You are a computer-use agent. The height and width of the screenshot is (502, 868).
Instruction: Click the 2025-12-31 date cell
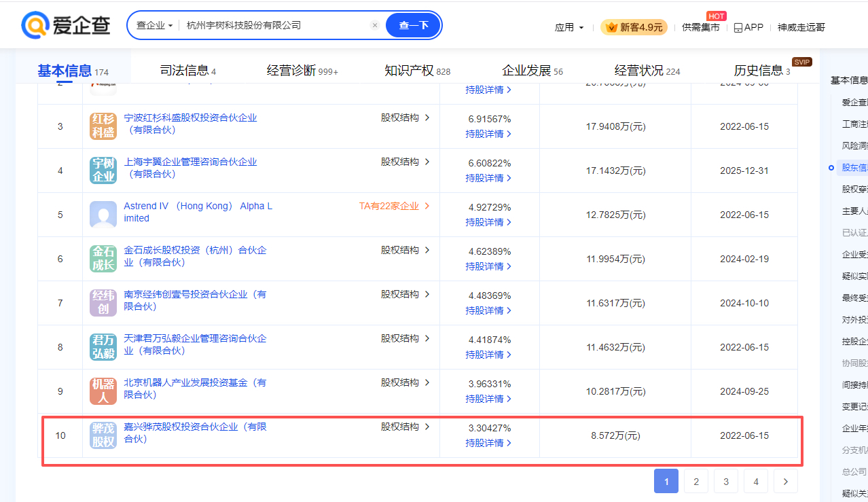coord(744,171)
